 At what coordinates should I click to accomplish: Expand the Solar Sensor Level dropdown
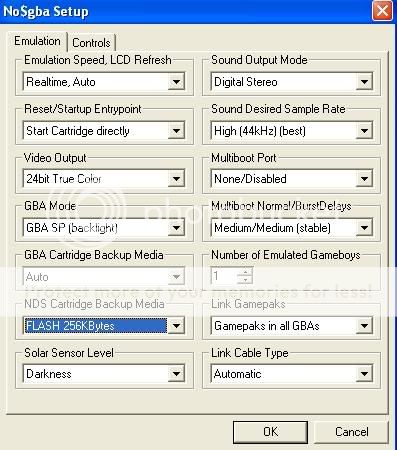pyautogui.click(x=104, y=374)
